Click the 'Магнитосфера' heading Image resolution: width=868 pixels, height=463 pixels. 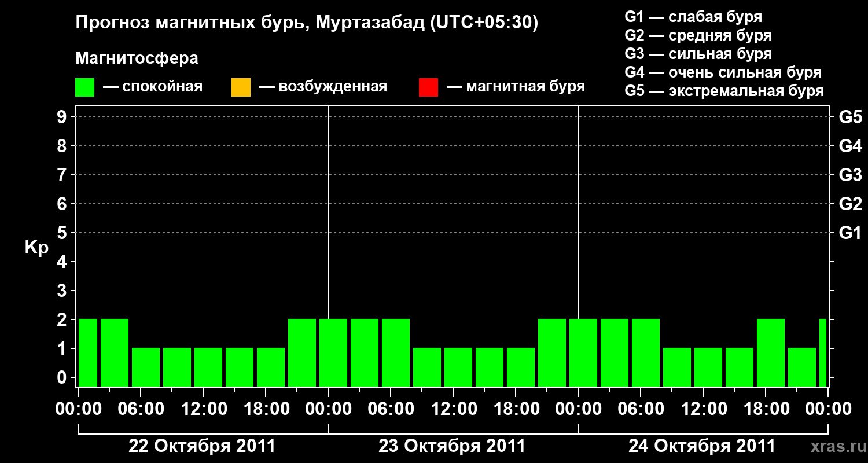(137, 58)
